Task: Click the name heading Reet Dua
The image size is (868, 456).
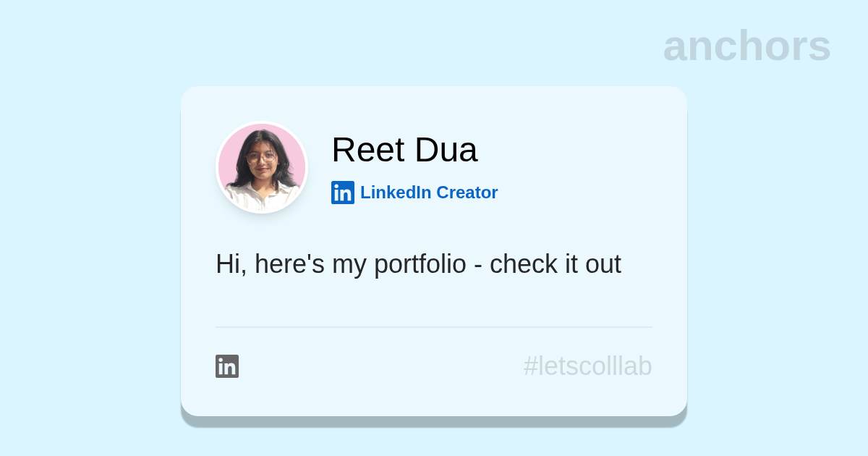Action: [x=404, y=150]
